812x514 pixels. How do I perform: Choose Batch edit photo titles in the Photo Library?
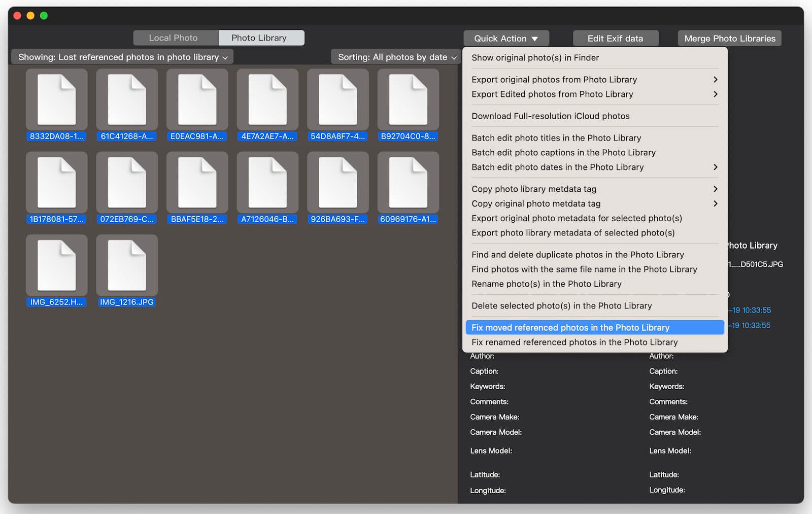coord(595,138)
